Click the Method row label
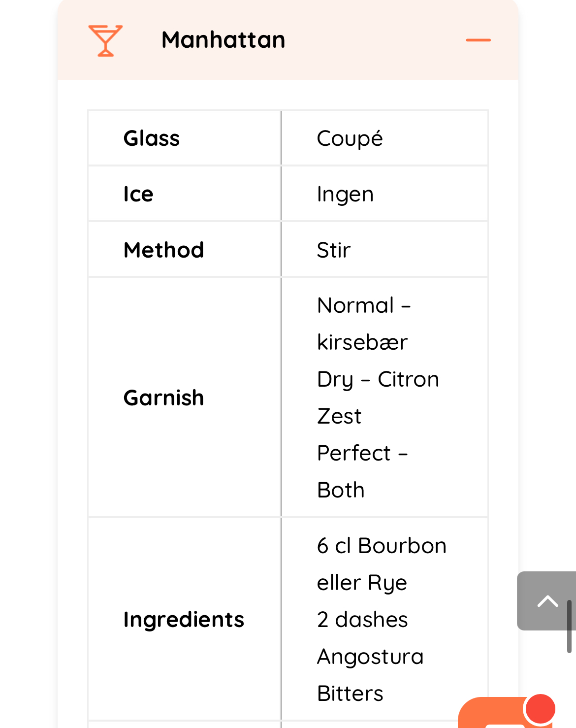The width and height of the screenshot is (576, 728). 163,250
